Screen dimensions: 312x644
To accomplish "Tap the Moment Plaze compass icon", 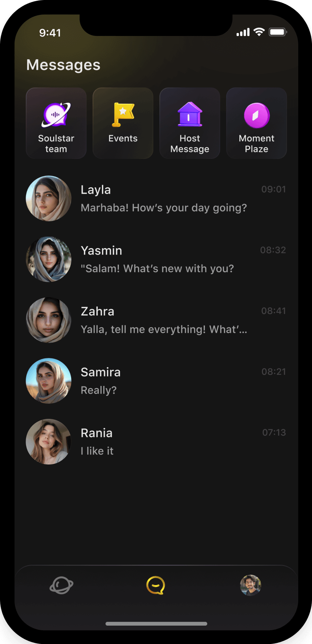I will [257, 115].
